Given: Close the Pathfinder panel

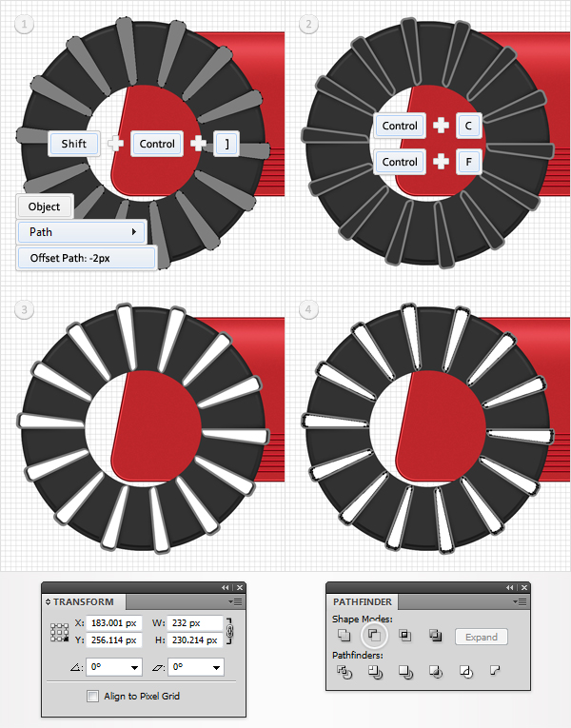Looking at the screenshot, I should pos(524,588).
